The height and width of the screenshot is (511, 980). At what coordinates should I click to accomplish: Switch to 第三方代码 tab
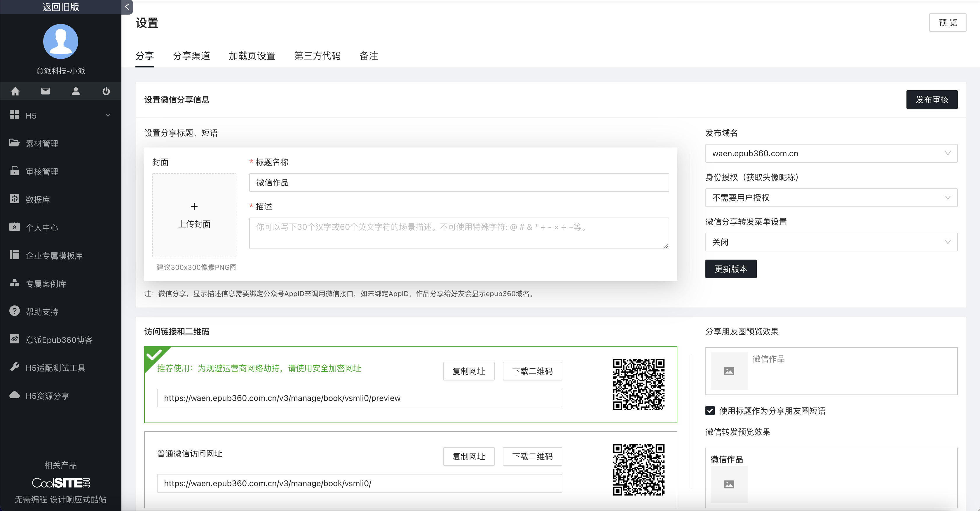317,55
